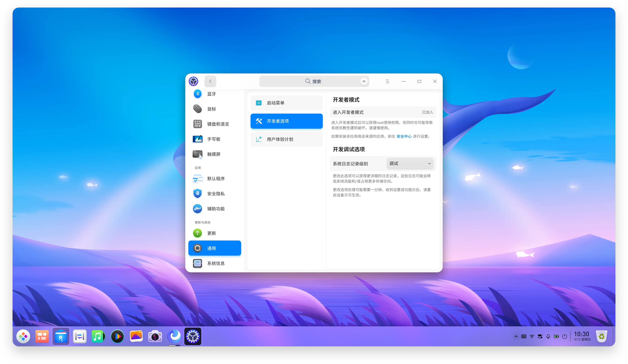Open the quick settings toggle tray icon
The image size is (628, 364).
tap(540, 336)
